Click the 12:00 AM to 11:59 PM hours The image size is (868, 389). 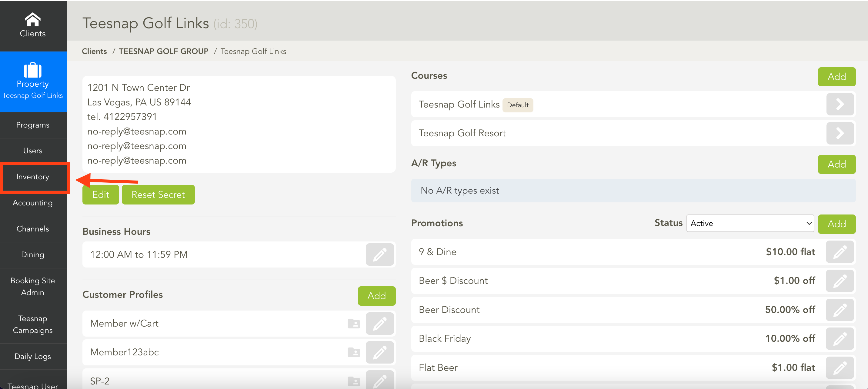pyautogui.click(x=139, y=254)
